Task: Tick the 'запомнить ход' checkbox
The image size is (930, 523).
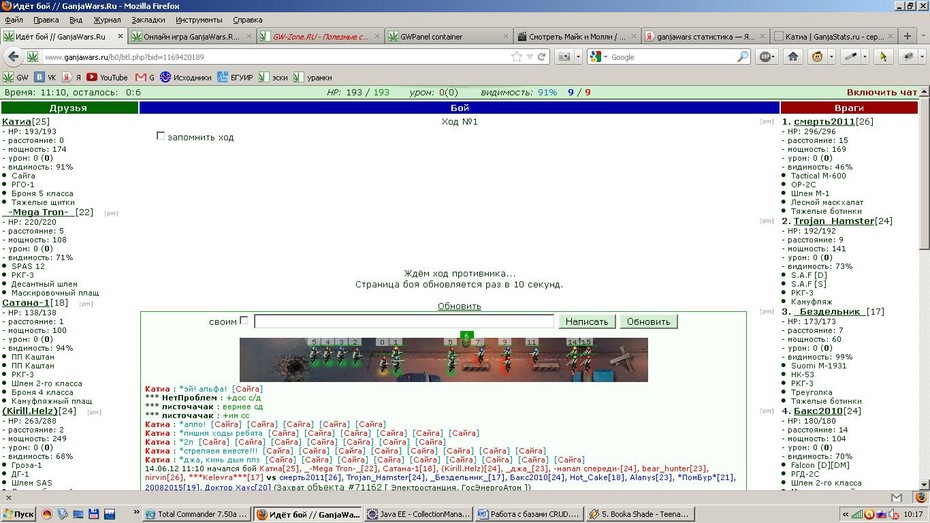Action: click(x=160, y=136)
